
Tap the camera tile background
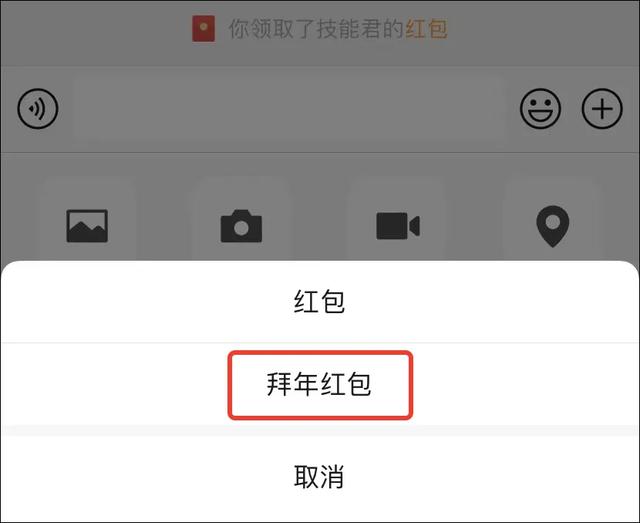pyautogui.click(x=241, y=218)
